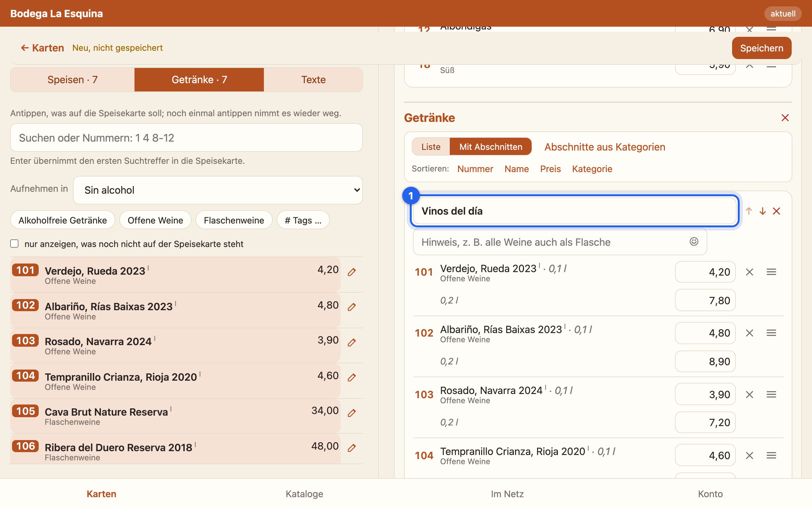The height and width of the screenshot is (508, 812).
Task: Open the Aufnehmen in dropdown
Action: [x=218, y=190]
